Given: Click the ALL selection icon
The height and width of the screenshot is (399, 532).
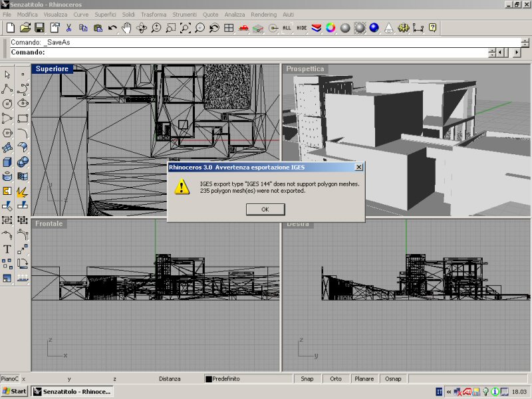Looking at the screenshot, I should pyautogui.click(x=287, y=28).
